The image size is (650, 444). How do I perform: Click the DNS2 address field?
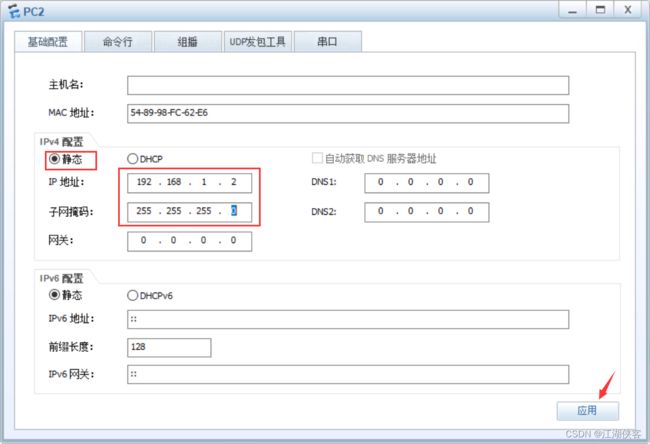tap(427, 212)
